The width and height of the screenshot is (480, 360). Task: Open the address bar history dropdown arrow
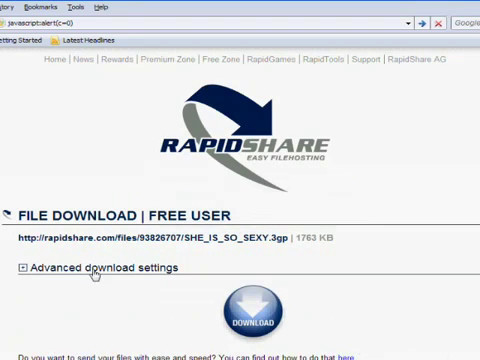coord(408,23)
